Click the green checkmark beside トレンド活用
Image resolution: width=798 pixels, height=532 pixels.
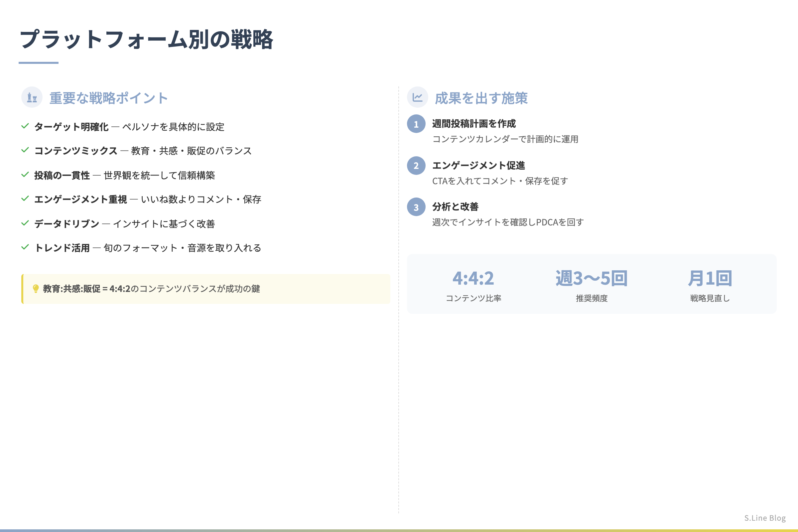(x=25, y=247)
